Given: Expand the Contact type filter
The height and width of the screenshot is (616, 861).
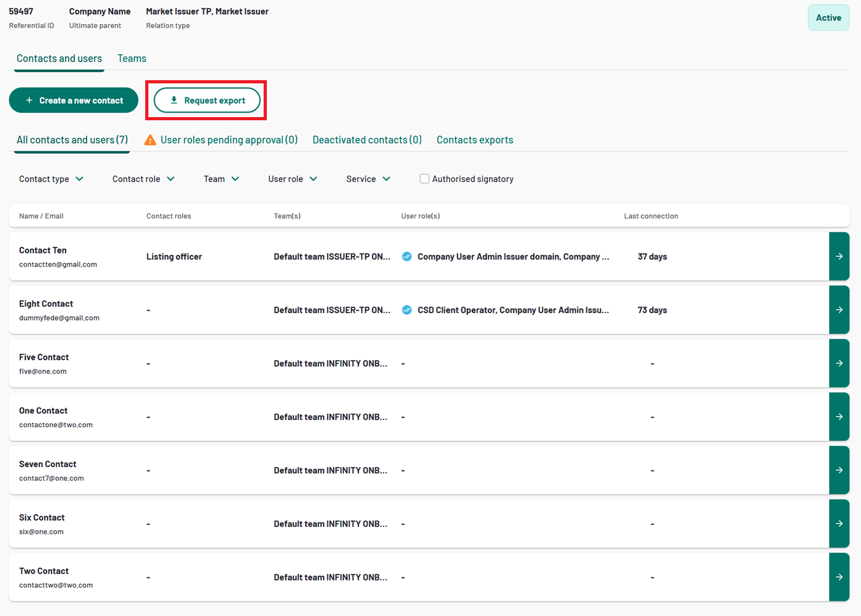Looking at the screenshot, I should [51, 179].
